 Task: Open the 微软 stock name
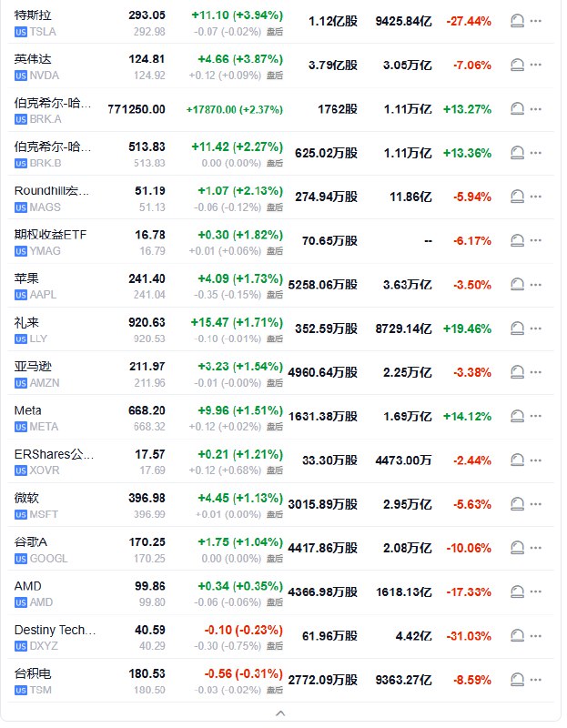(x=26, y=498)
